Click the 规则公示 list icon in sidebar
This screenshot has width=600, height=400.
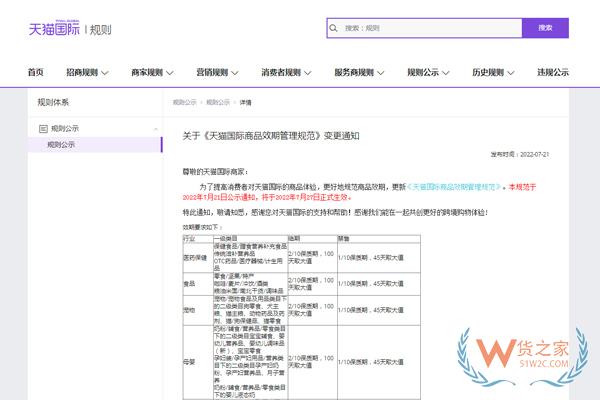point(43,129)
